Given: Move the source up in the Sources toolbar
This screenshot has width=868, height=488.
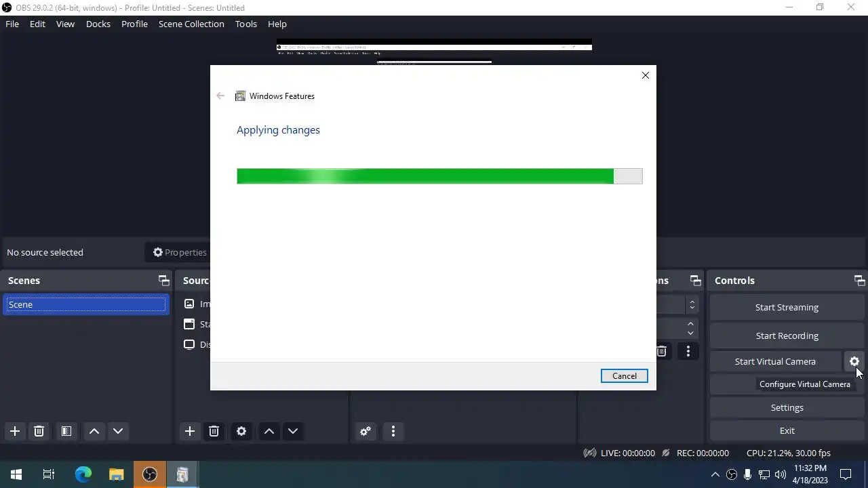Looking at the screenshot, I should click(269, 431).
